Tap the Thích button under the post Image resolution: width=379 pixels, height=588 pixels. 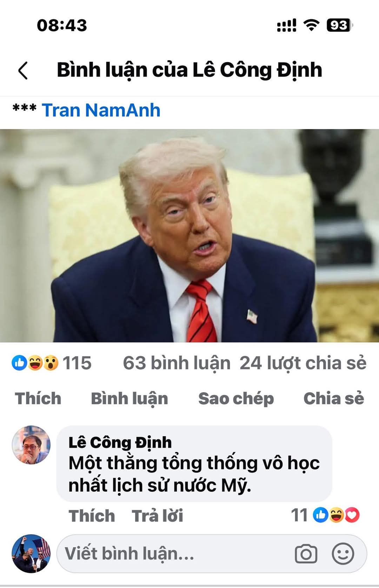click(38, 399)
